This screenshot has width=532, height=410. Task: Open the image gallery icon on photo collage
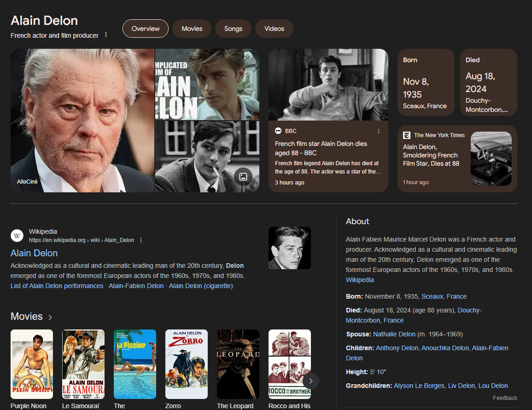(243, 177)
